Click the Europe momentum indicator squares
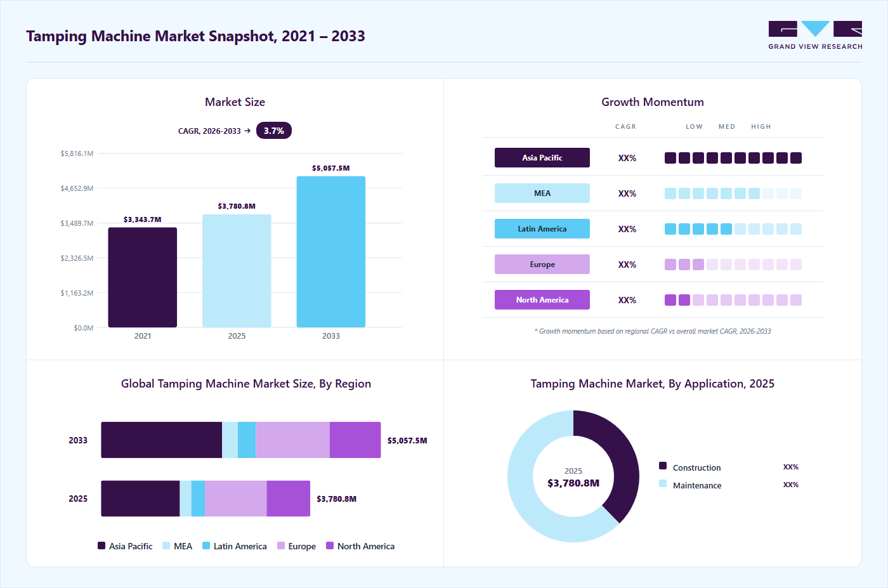 733,265
